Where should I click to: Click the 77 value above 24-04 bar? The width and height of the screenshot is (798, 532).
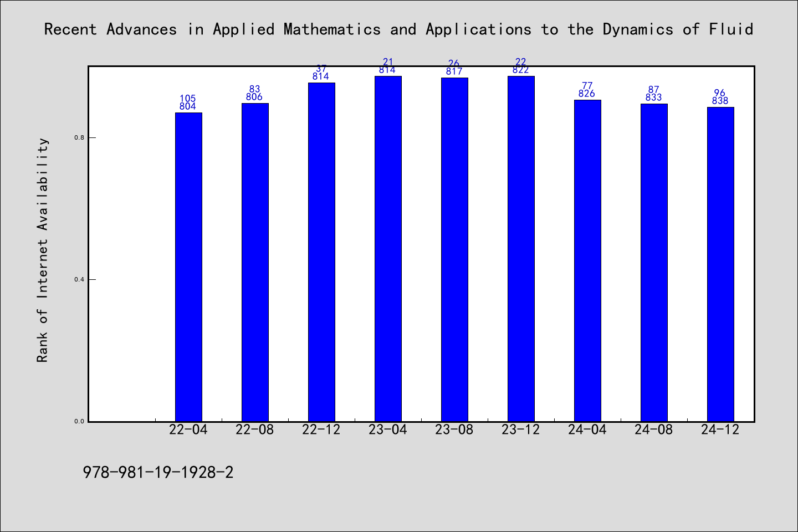tap(587, 86)
